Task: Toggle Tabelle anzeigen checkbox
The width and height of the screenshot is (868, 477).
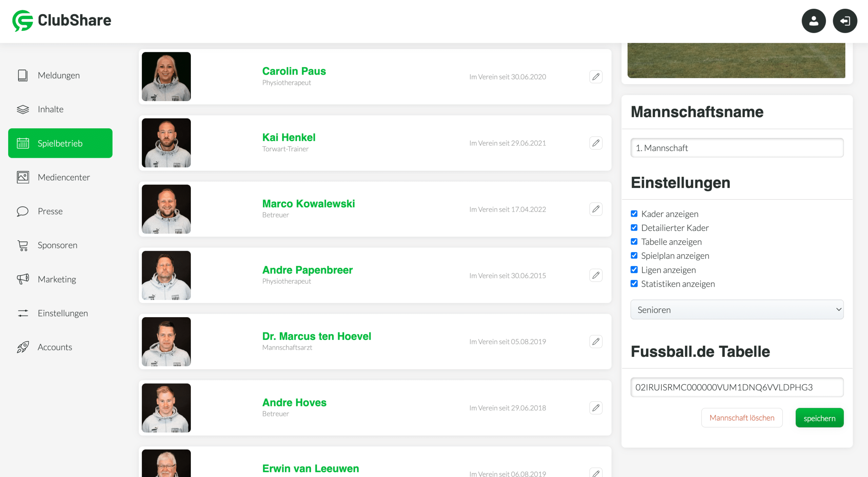Action: 634,242
